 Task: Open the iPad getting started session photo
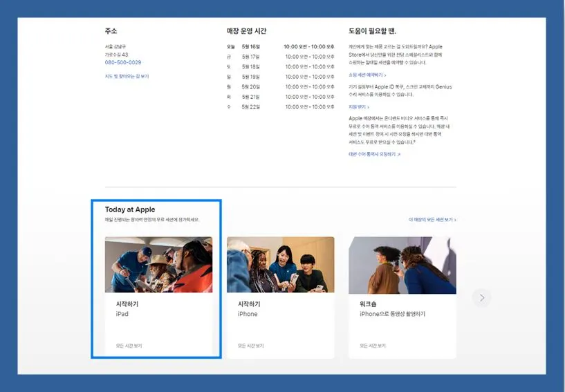pos(158,265)
